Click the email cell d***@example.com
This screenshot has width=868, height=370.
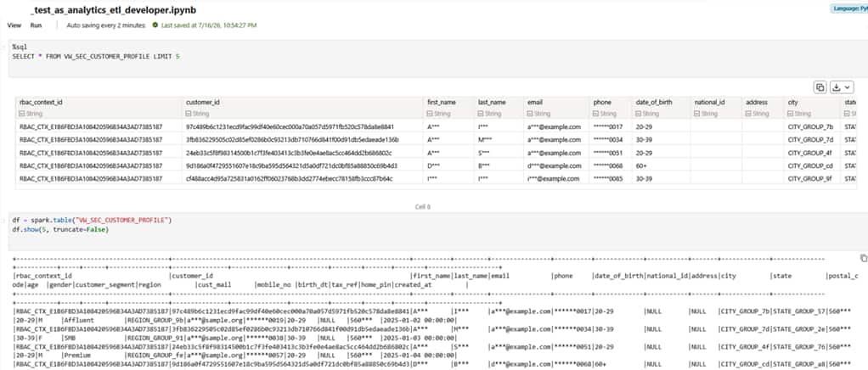[555, 165]
